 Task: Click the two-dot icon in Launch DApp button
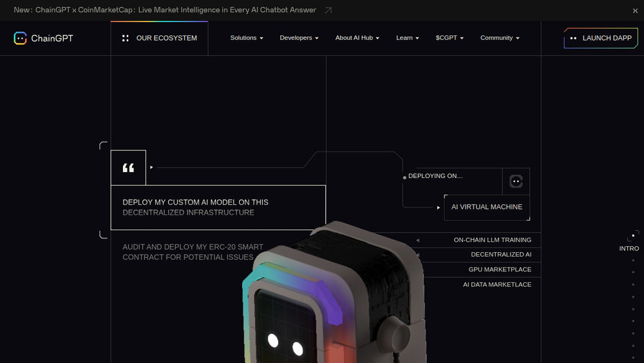click(x=573, y=38)
